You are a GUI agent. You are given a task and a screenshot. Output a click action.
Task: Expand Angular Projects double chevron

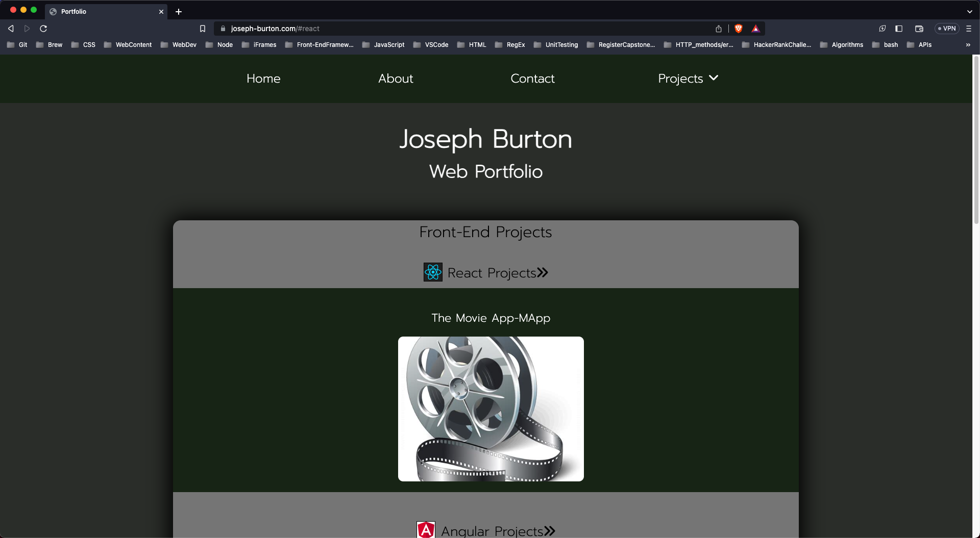pos(550,531)
